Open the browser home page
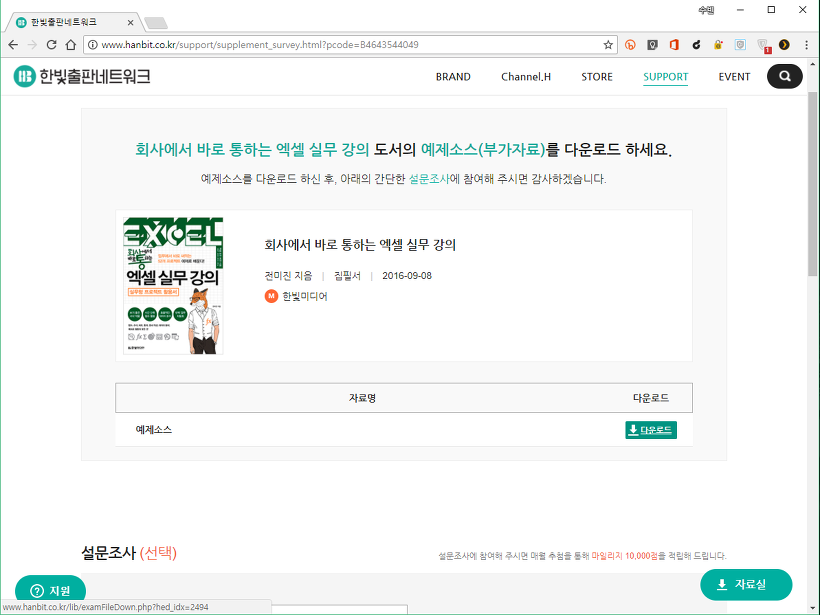Viewport: 820px width, 615px height. pyautogui.click(x=71, y=45)
